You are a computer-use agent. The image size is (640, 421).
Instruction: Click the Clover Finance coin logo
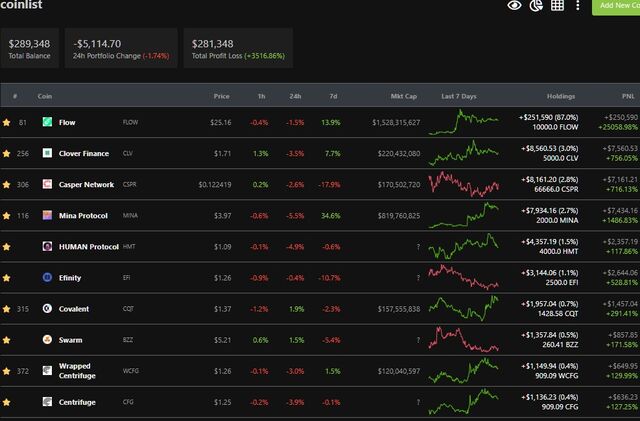(x=47, y=153)
